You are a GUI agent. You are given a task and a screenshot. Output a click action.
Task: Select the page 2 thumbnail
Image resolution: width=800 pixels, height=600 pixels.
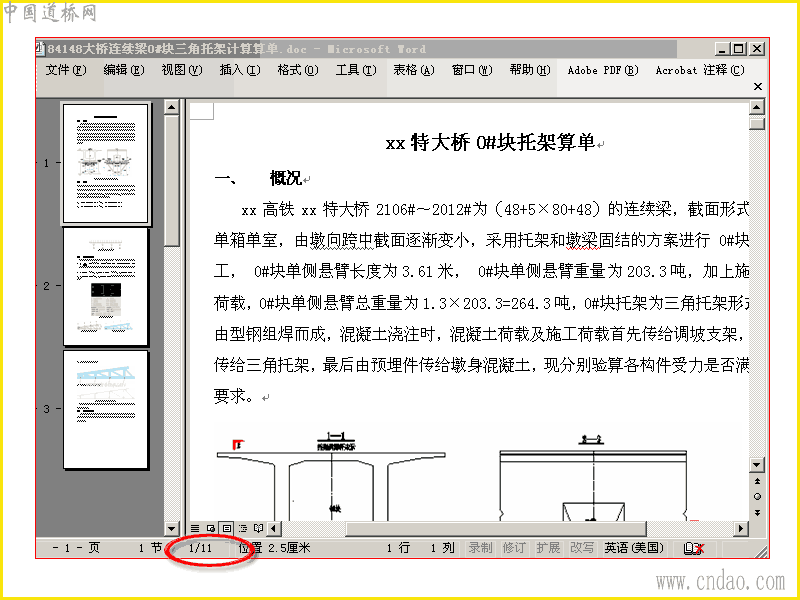pos(106,286)
